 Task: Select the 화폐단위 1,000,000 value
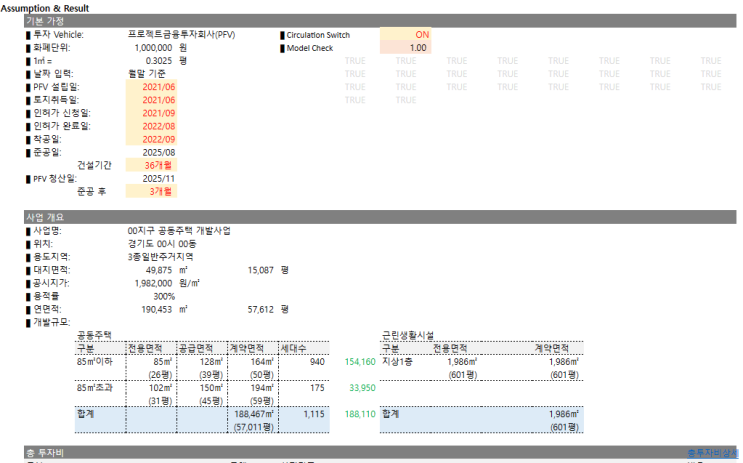point(153,48)
